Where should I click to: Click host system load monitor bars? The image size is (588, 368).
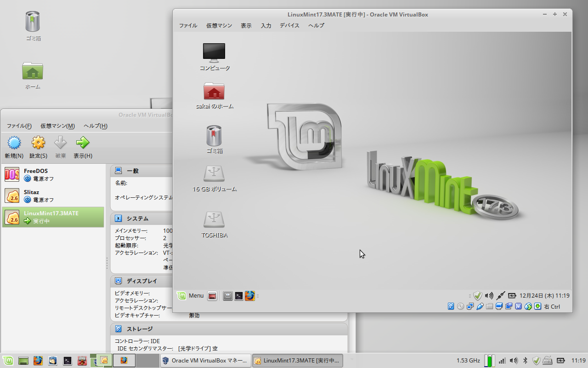point(489,361)
